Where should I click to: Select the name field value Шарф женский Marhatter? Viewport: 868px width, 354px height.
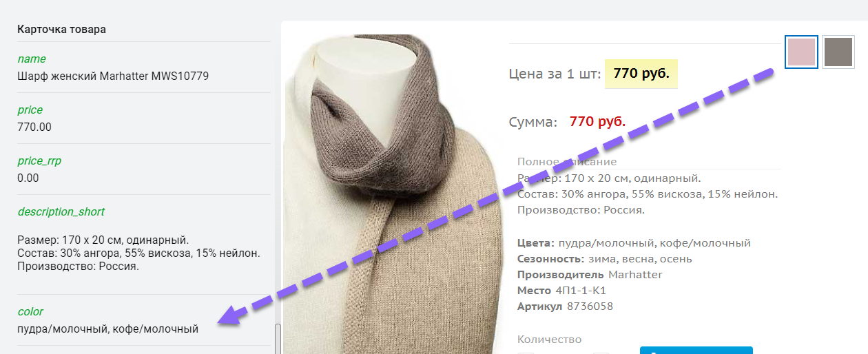tap(113, 76)
